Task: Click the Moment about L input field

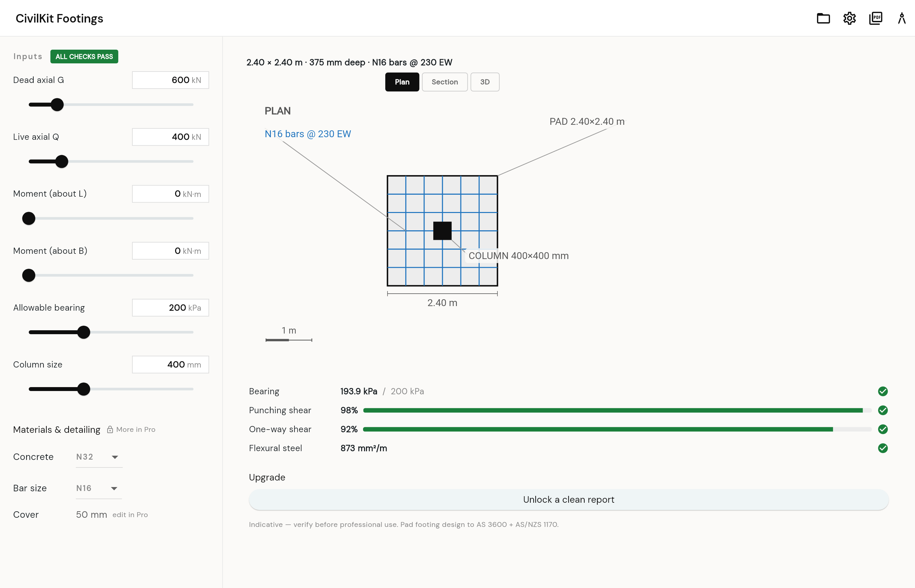Action: point(170,194)
